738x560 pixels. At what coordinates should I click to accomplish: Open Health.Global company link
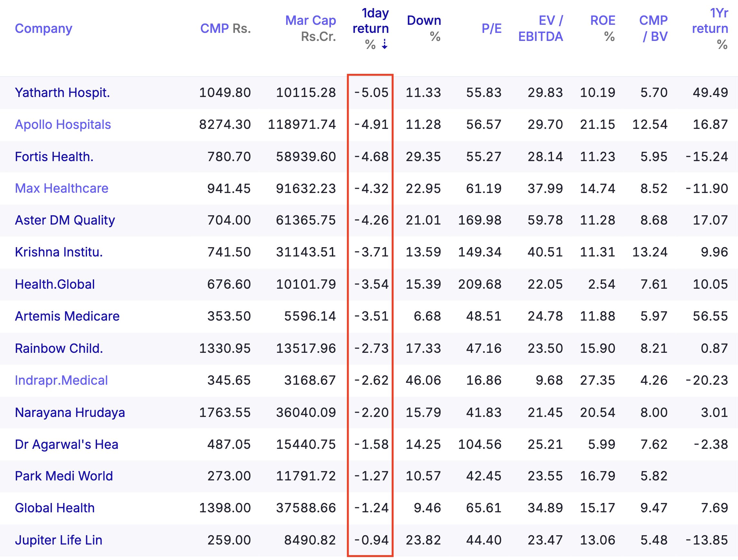tap(55, 285)
